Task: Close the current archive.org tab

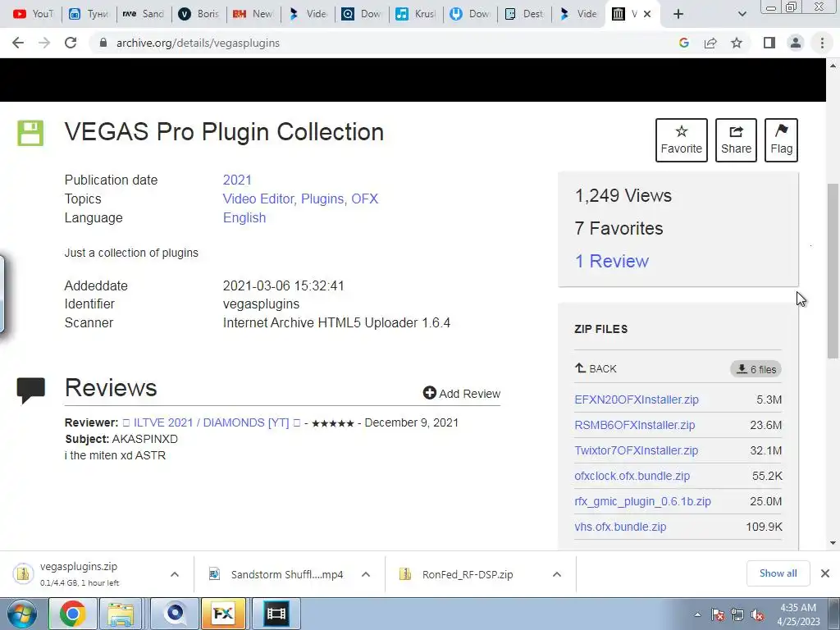Action: pyautogui.click(x=647, y=14)
